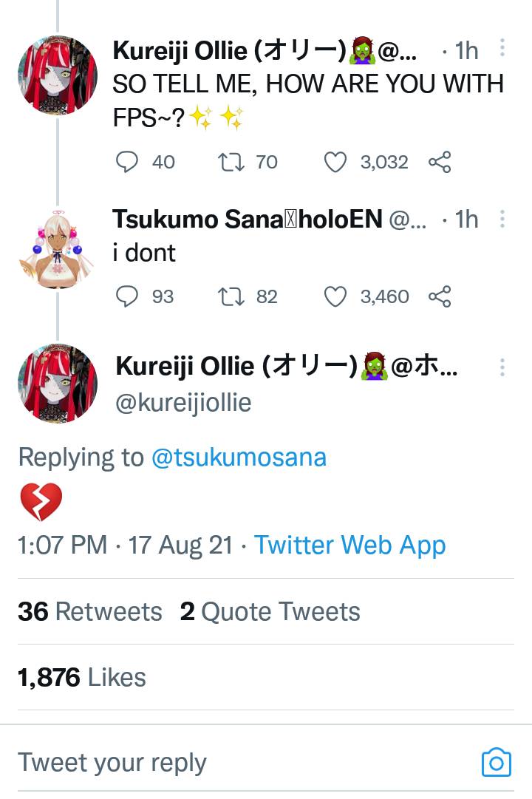The image size is (532, 799).
Task: Open more options on Tsukumo Sana's tweet
Action: (x=502, y=219)
